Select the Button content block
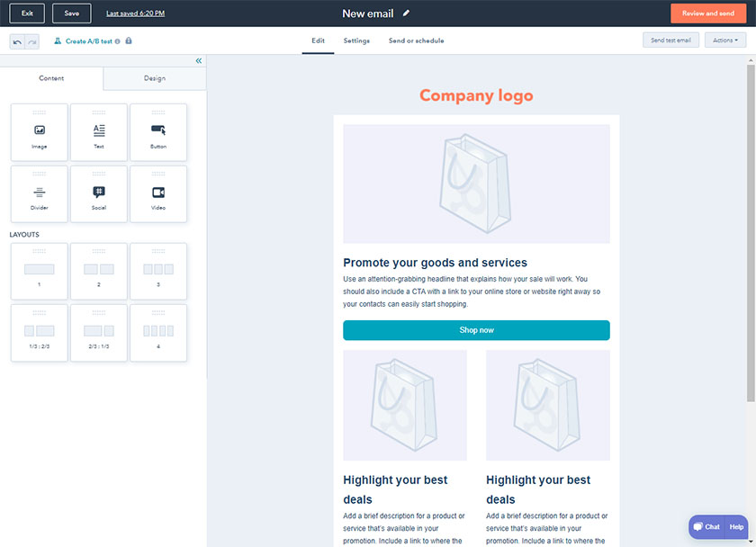 [x=158, y=132]
